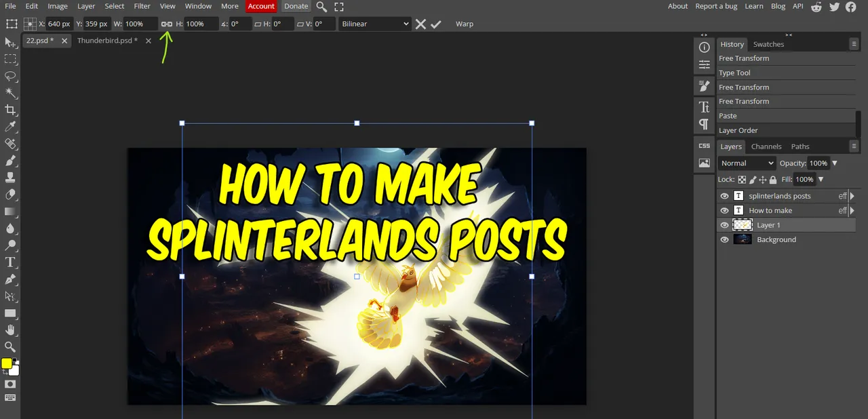868x419 pixels.
Task: Open the Info panel icon
Action: (x=705, y=47)
